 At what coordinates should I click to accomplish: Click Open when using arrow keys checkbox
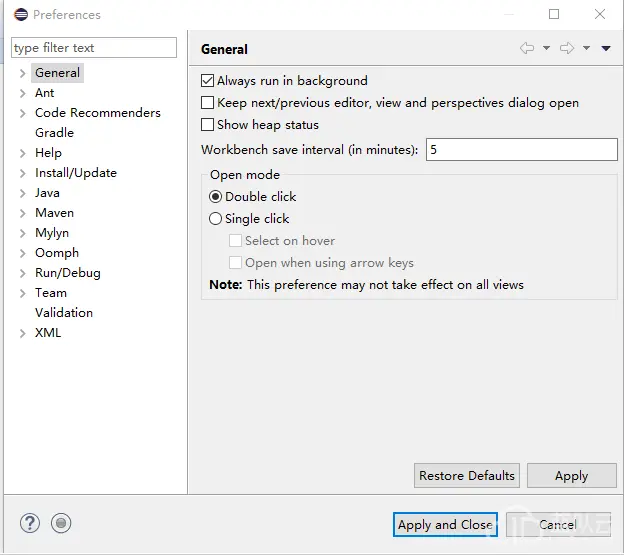(x=235, y=263)
